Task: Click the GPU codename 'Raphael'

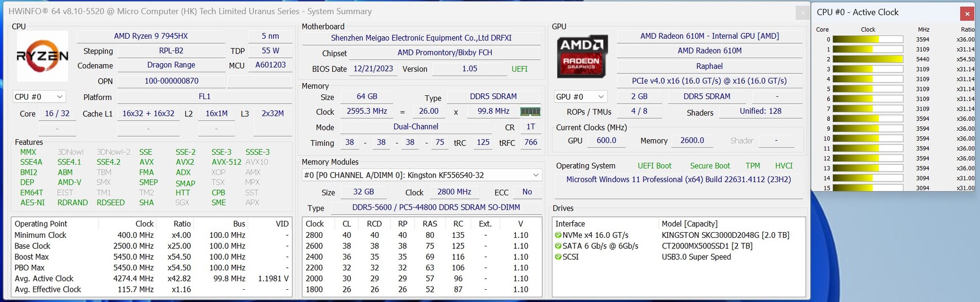Action: (x=709, y=66)
